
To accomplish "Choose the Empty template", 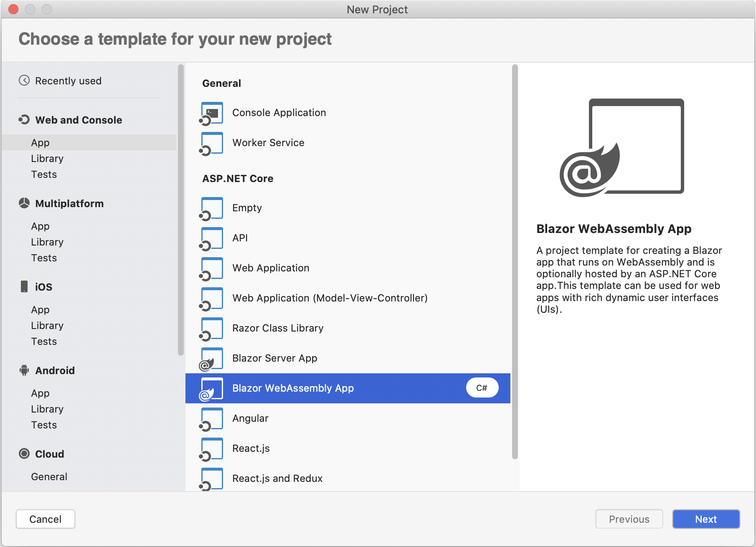I will tap(247, 208).
